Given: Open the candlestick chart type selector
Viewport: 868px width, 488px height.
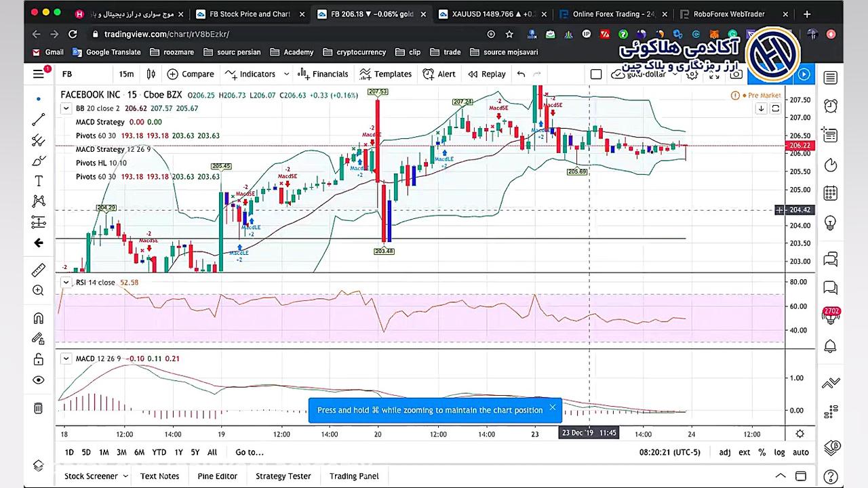Looking at the screenshot, I should [x=151, y=74].
